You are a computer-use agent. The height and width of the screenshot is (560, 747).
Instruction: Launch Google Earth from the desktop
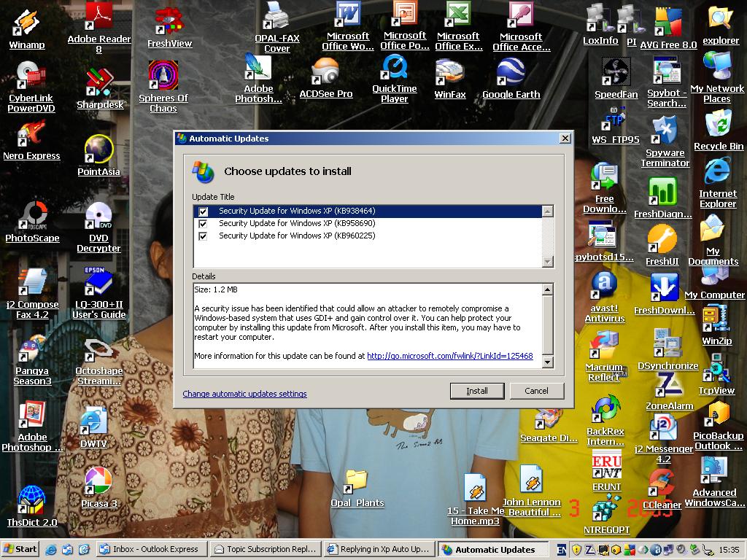point(511,79)
